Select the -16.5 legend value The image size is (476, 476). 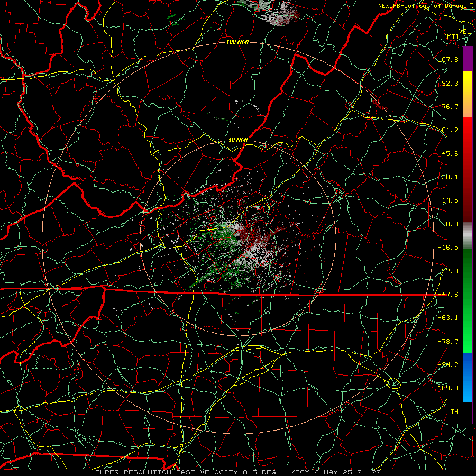click(x=448, y=248)
